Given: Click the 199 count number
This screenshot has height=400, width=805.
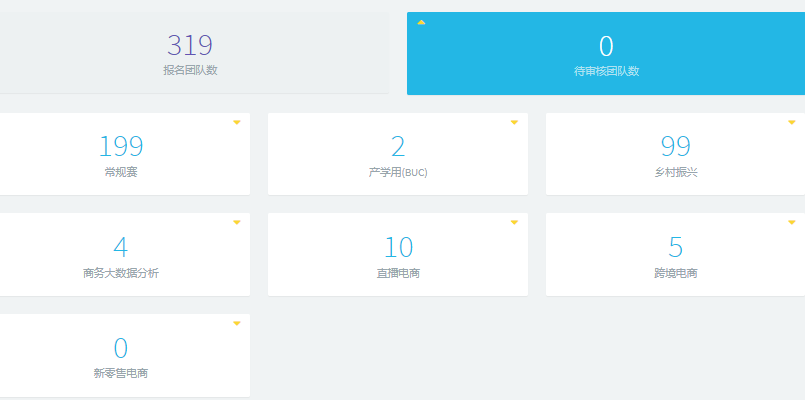Looking at the screenshot, I should coord(120,147).
